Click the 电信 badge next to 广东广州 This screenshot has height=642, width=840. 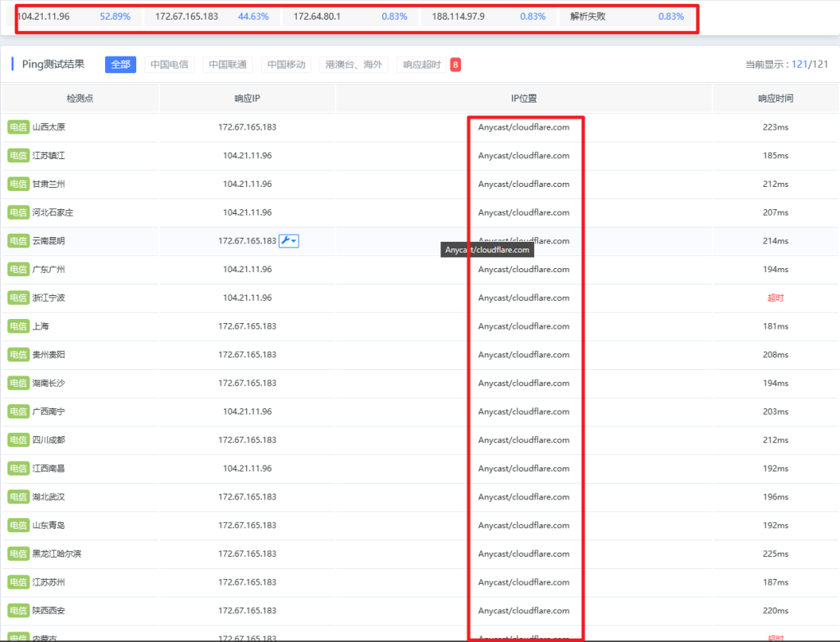click(x=18, y=270)
